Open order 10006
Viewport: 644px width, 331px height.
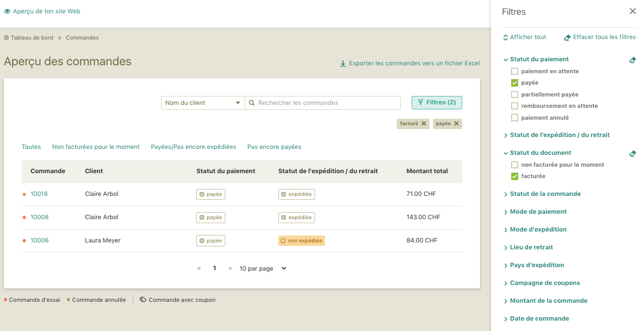click(x=39, y=240)
